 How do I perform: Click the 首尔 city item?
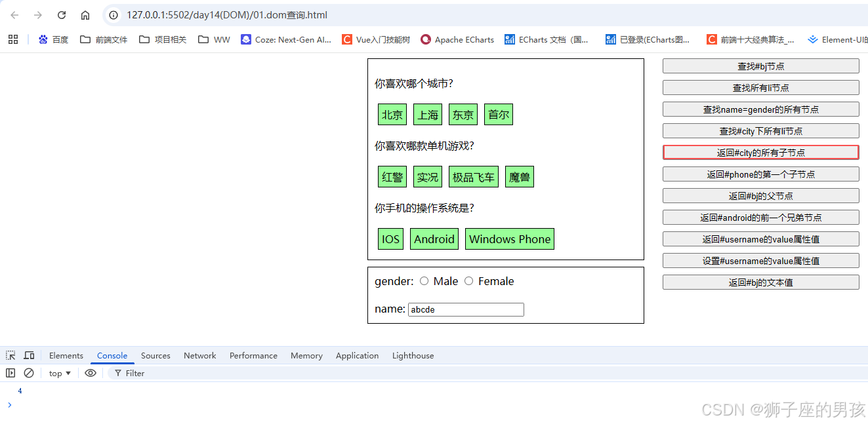[499, 115]
